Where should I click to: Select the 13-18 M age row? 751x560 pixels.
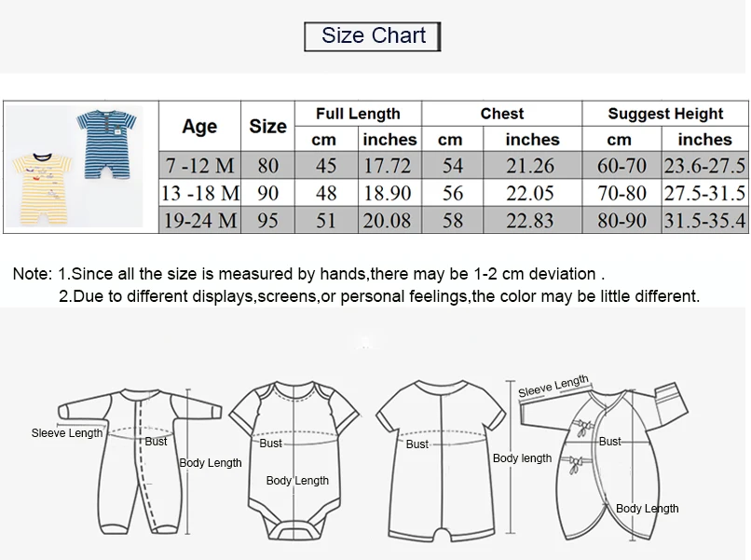coord(454,193)
